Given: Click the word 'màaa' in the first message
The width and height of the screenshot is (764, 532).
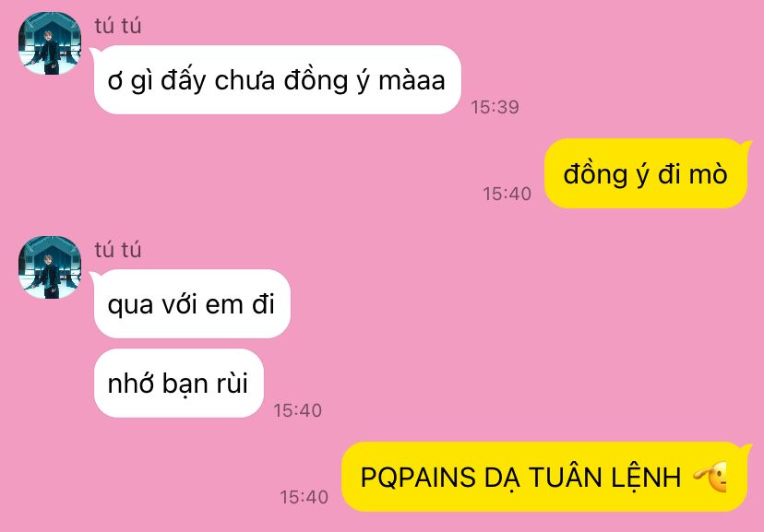Looking at the screenshot, I should click(412, 81).
